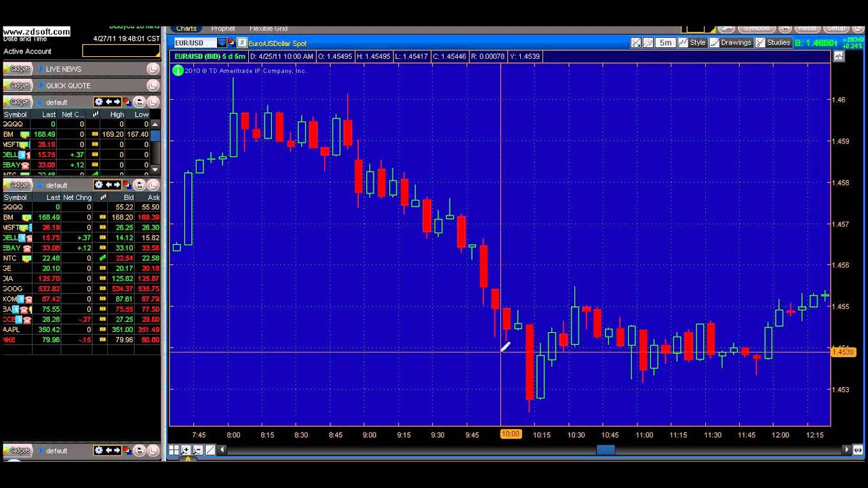Screen dimensions: 868x488
Task: Open the gear settings of the first watchlist
Action: pos(99,102)
